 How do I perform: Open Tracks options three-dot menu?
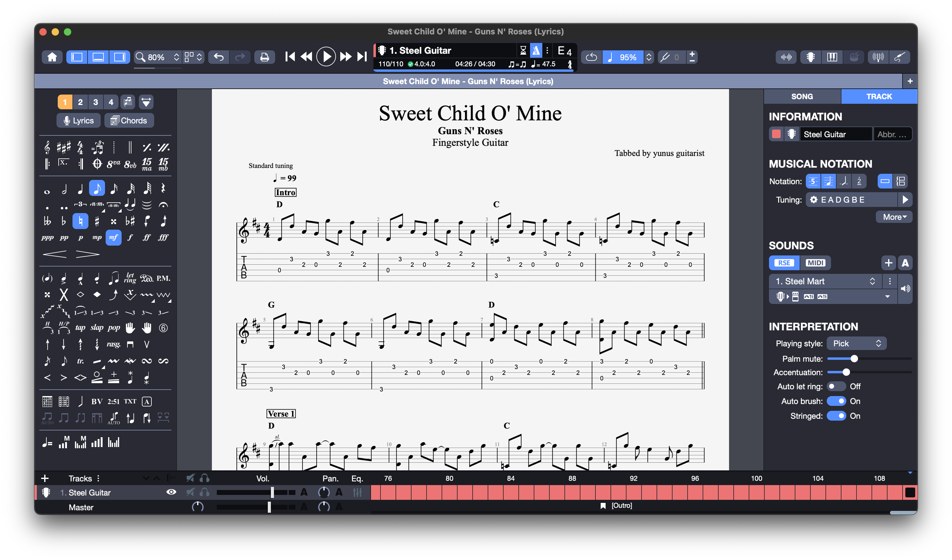pos(98,478)
